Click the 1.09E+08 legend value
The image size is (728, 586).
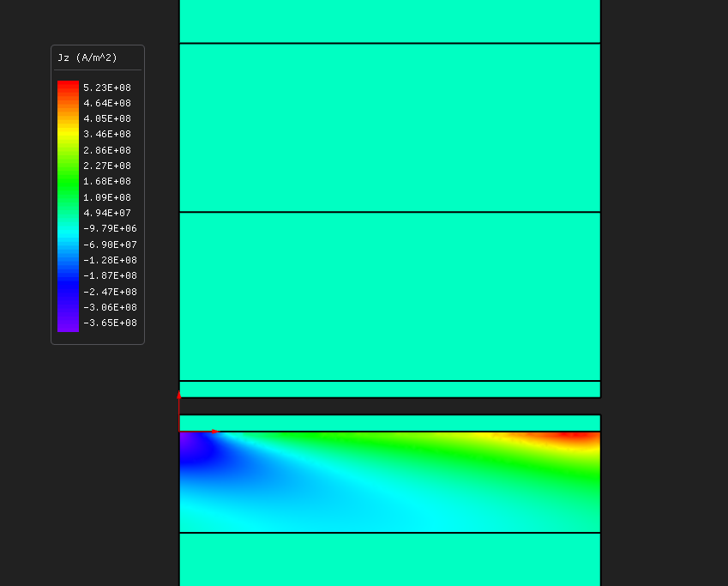107,197
